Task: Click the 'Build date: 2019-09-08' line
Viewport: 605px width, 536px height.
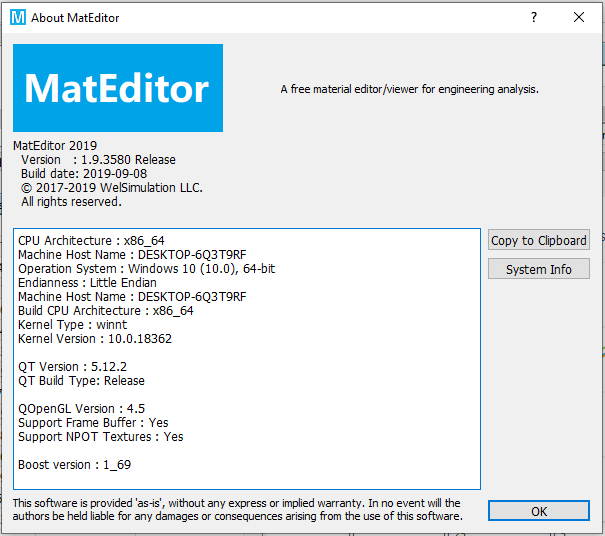Action: coord(84,174)
